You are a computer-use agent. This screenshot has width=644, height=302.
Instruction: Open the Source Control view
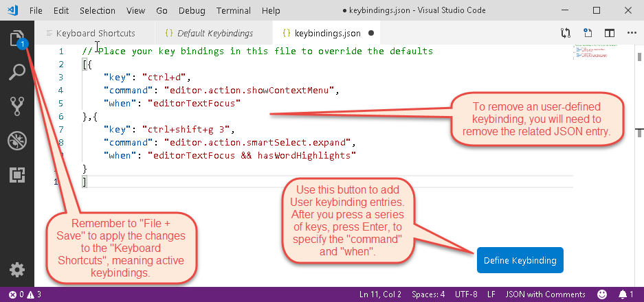pyautogui.click(x=16, y=106)
